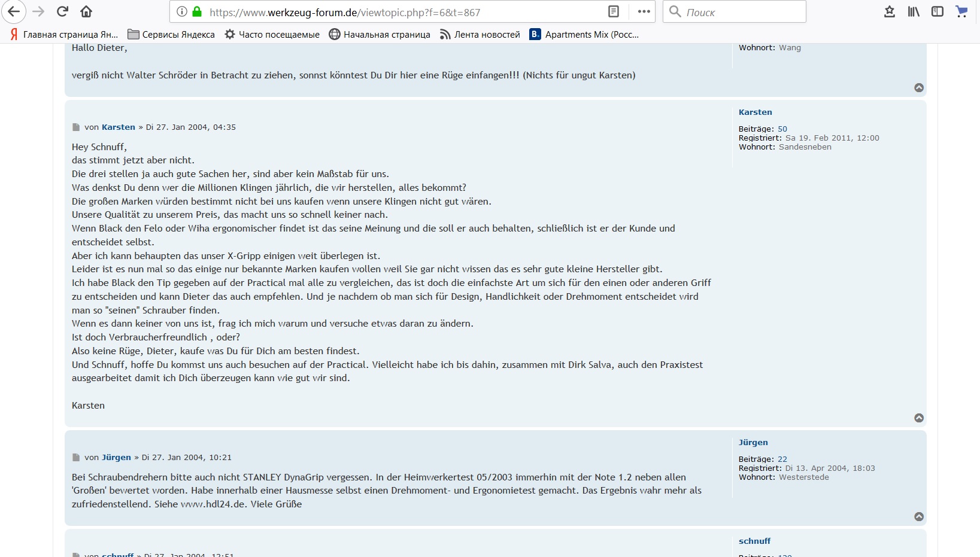The image size is (980, 557).
Task: Open Karsten profile name in sidebar
Action: coord(756,112)
